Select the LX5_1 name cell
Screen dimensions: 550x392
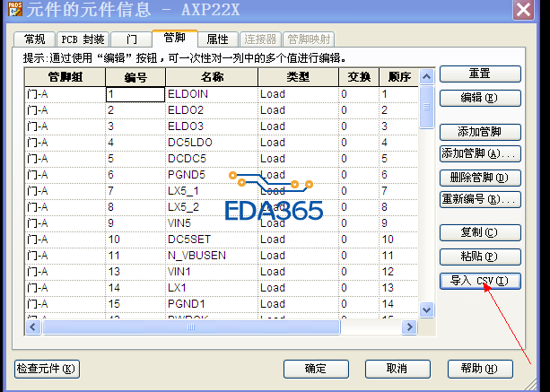click(212, 191)
